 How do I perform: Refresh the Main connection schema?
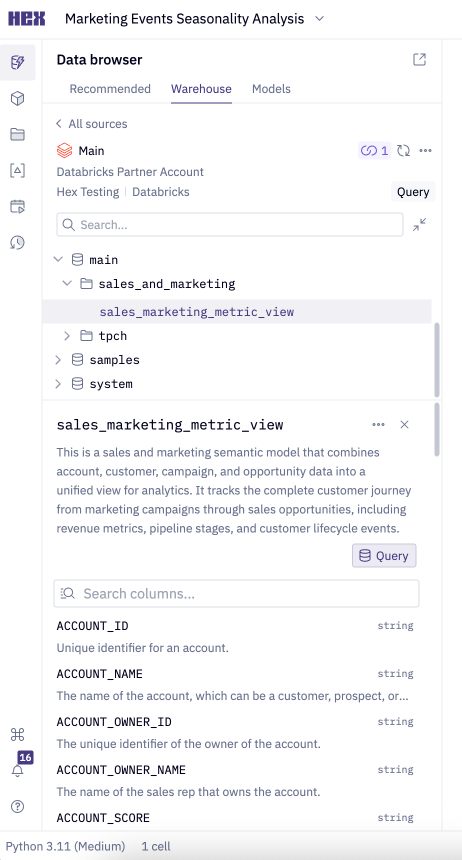404,150
